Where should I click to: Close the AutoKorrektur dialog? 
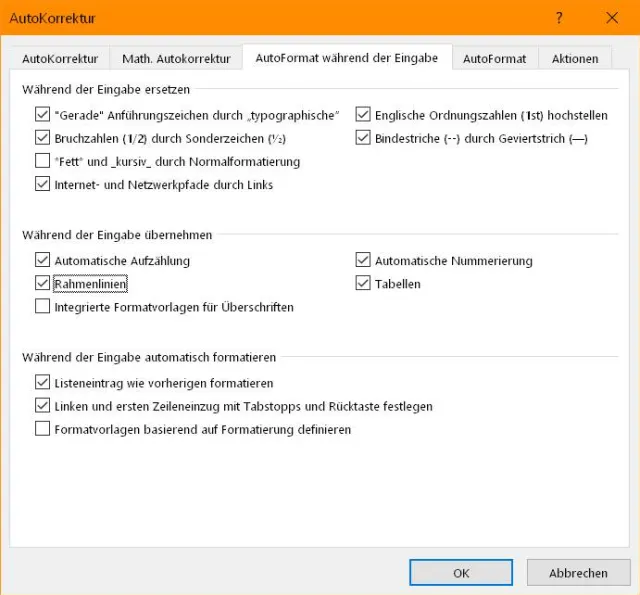pos(612,17)
